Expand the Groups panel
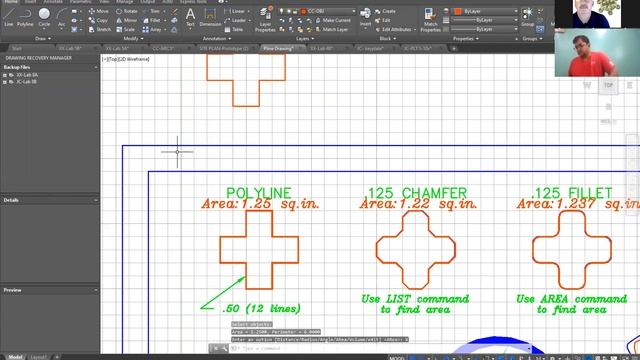 532,38
